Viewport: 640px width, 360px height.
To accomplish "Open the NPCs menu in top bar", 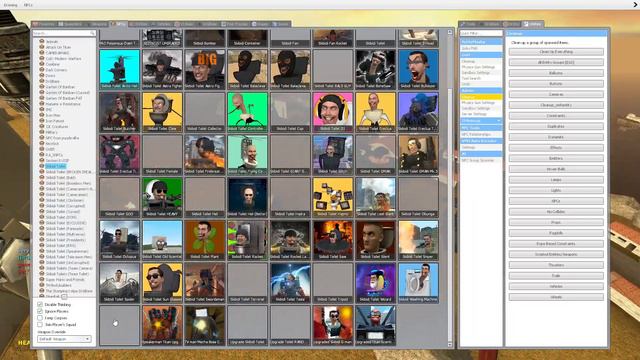I will coord(28,5).
